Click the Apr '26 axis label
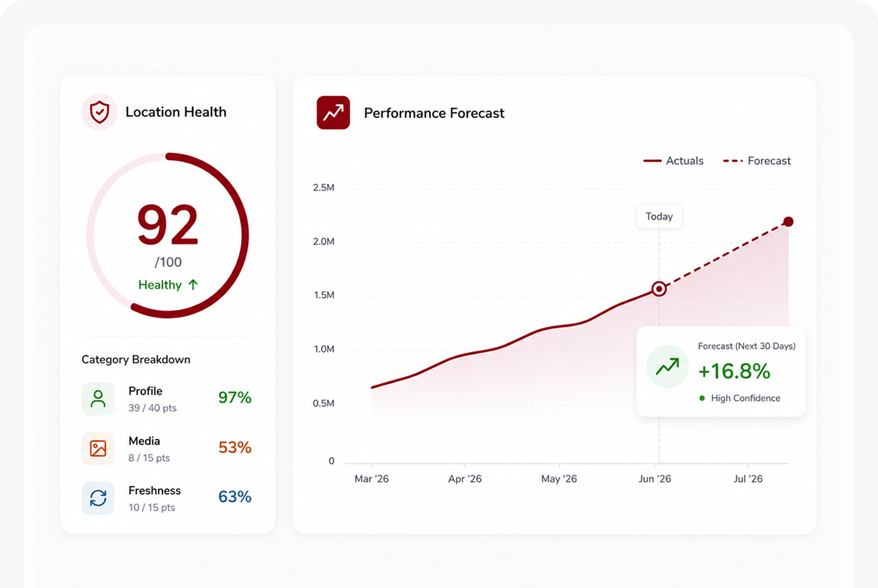 465,479
